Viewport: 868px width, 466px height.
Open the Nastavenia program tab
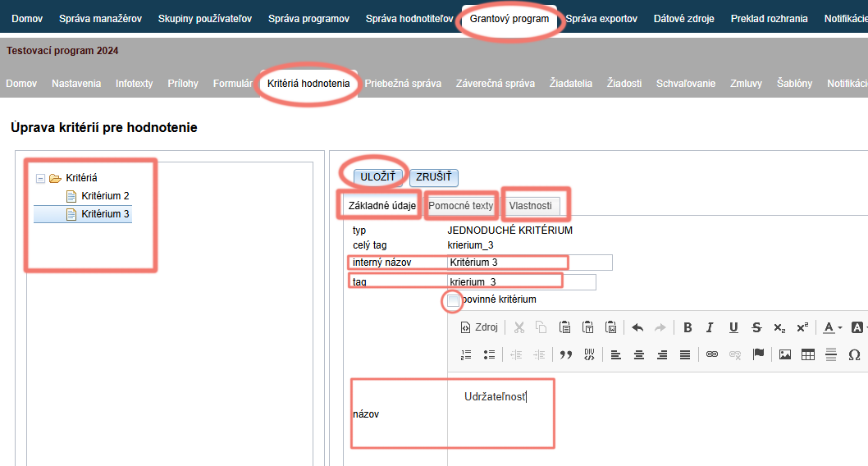click(x=76, y=84)
